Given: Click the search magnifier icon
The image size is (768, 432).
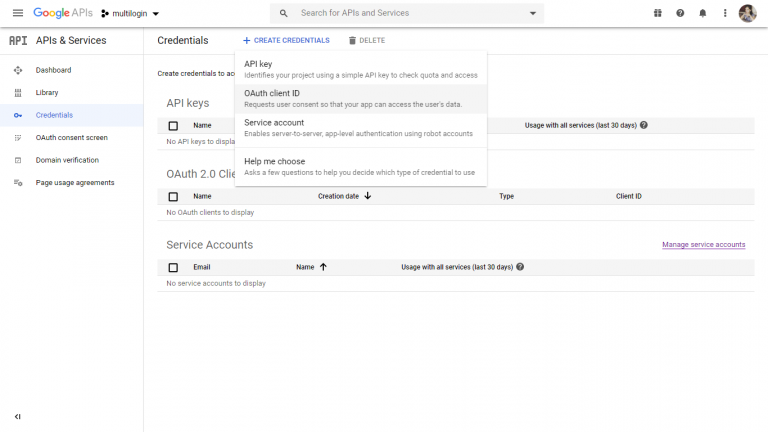Looking at the screenshot, I should (284, 13).
